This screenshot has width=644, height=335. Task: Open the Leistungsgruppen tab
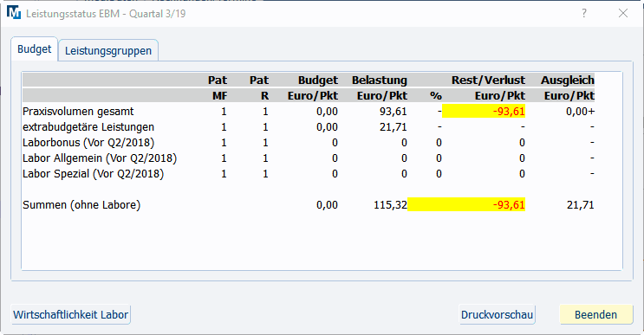point(108,51)
